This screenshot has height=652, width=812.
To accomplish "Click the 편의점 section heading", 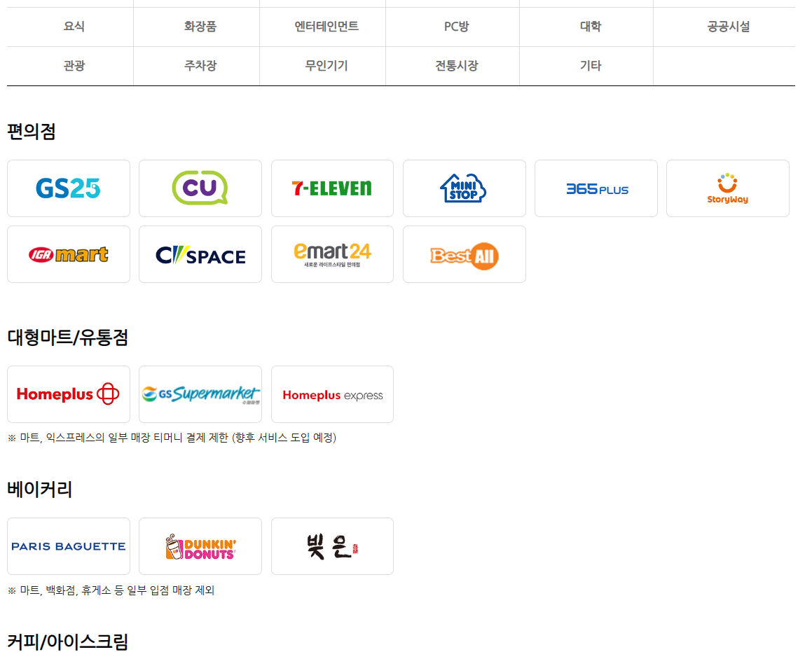I will point(31,132).
